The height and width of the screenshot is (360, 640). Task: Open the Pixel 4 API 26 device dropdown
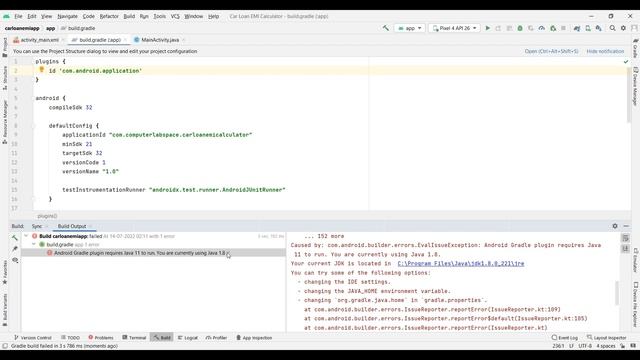click(454, 28)
